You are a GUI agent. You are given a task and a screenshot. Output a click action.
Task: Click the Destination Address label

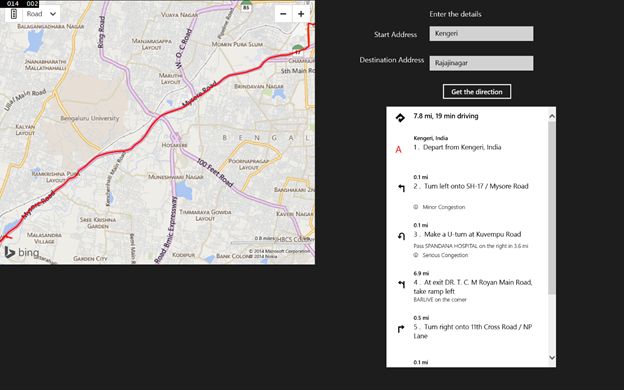pos(392,60)
